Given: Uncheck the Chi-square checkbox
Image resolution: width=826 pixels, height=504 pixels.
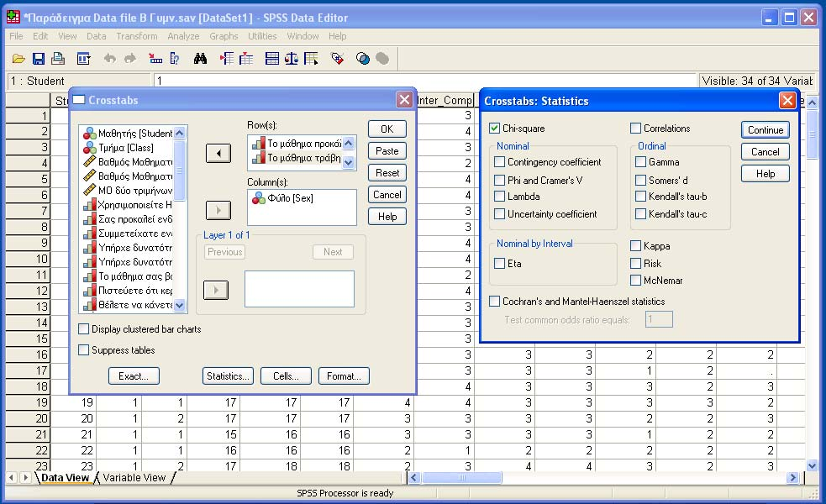Looking at the screenshot, I should [x=494, y=128].
